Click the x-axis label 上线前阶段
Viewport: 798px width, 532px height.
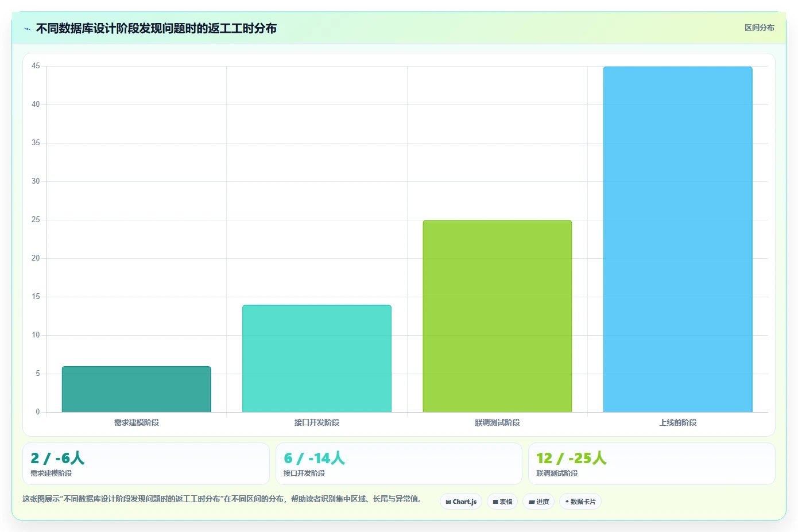point(677,422)
